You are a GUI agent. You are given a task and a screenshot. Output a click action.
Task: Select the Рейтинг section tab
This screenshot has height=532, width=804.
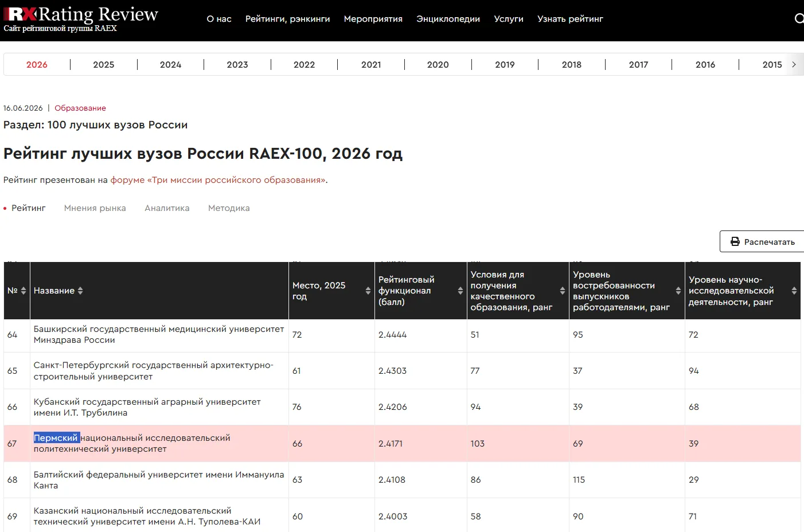coord(28,208)
